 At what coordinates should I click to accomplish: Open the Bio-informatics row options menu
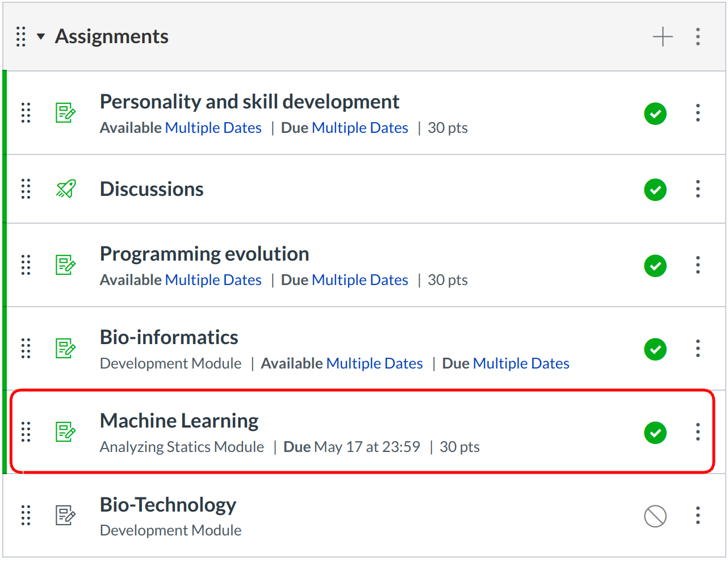(x=698, y=349)
